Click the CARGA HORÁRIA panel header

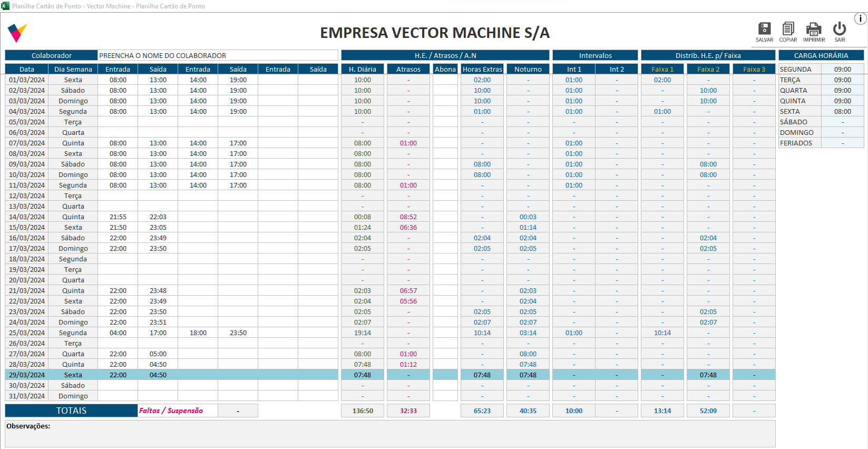pyautogui.click(x=821, y=55)
